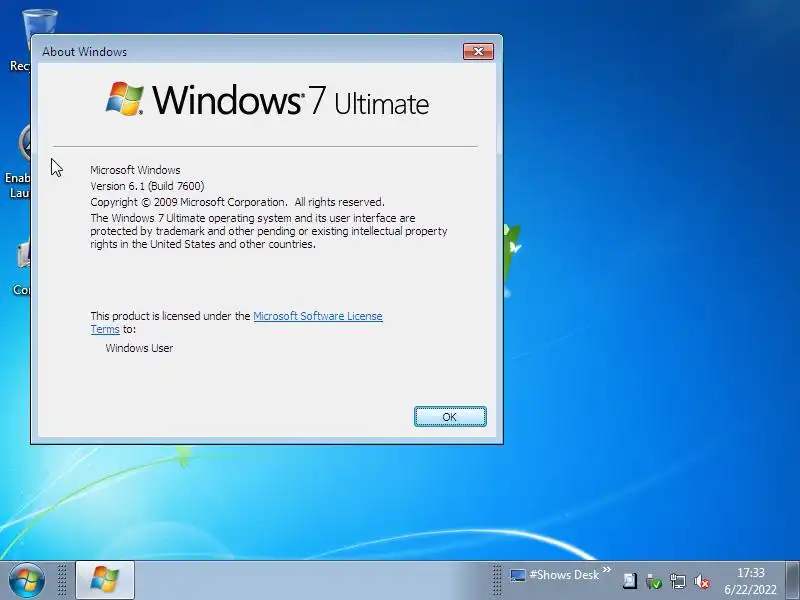Click the Show Desktop strip on taskbar
The width and height of the screenshot is (800, 600).
tap(792, 580)
